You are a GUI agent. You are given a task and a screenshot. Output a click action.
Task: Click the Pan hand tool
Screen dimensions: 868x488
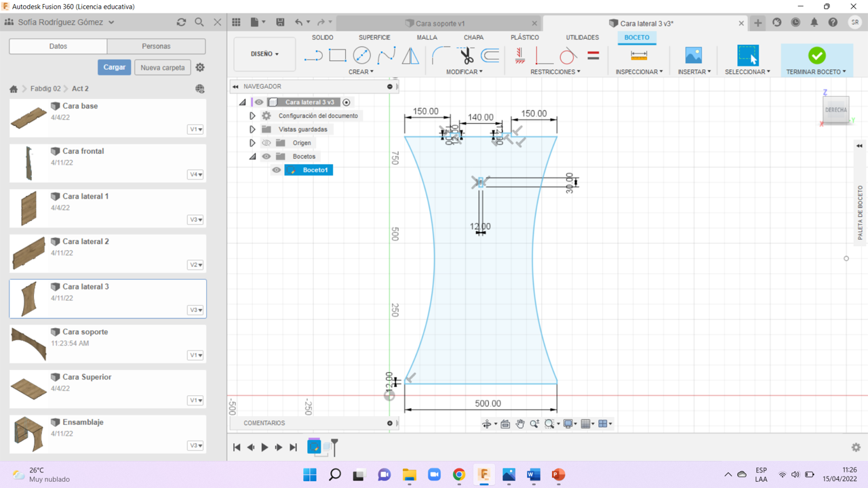[520, 424]
